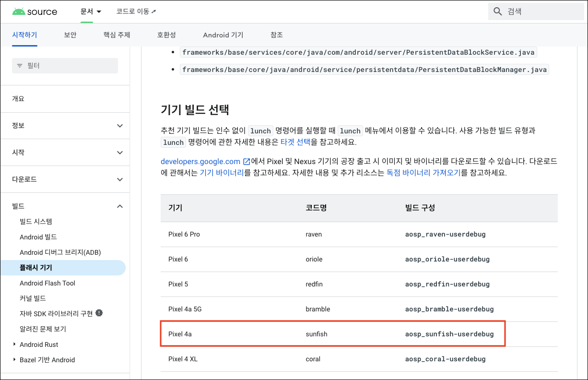Click the 기기 column header
The image size is (588, 380).
175,208
